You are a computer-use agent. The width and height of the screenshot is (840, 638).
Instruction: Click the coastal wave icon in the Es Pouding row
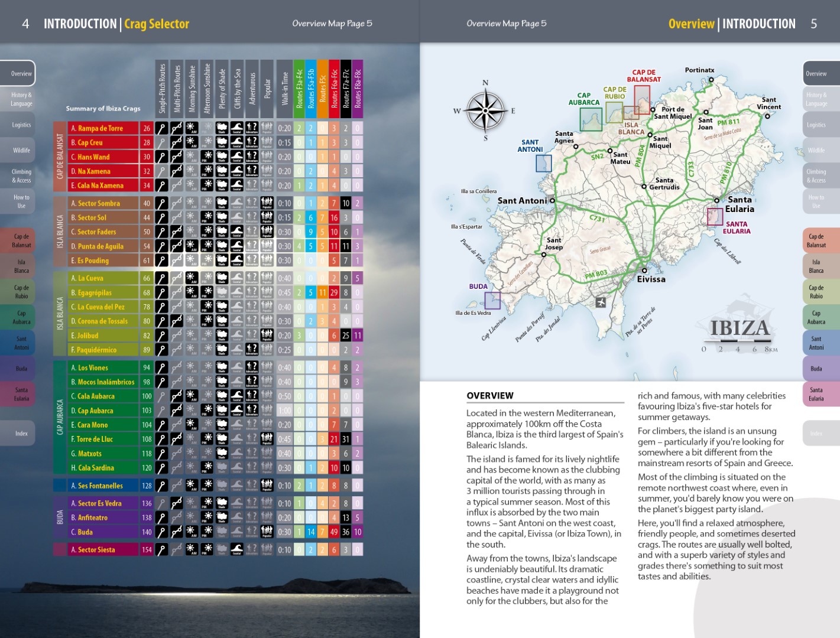coord(236,261)
